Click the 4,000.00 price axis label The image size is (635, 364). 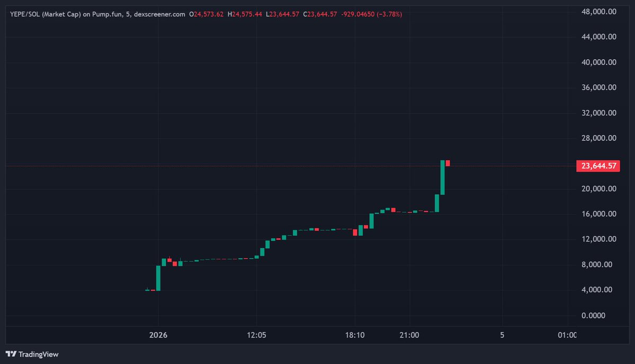click(x=596, y=289)
